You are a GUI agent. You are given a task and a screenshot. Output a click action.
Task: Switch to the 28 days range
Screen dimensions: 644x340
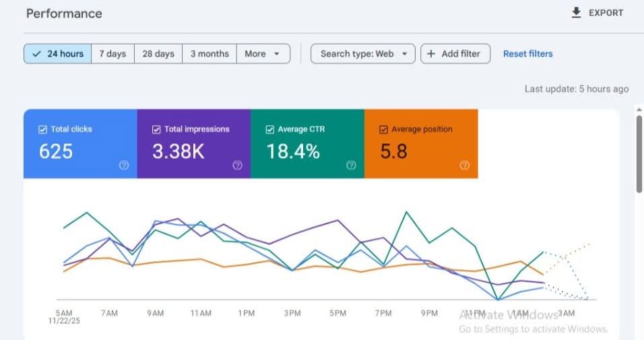(158, 54)
